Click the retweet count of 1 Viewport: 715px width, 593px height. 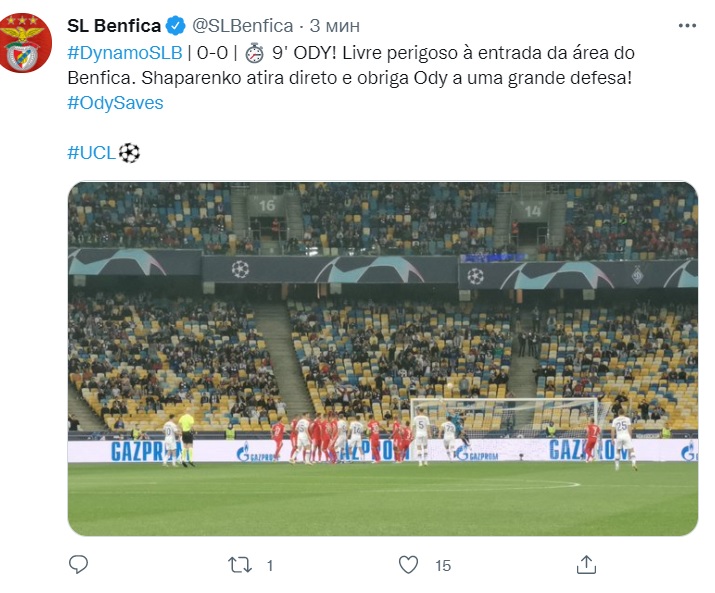[x=270, y=566]
